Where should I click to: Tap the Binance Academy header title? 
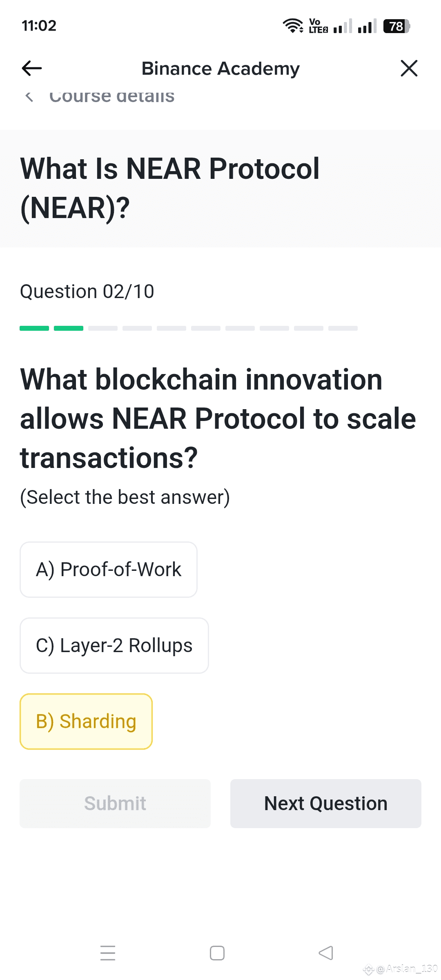coord(220,69)
